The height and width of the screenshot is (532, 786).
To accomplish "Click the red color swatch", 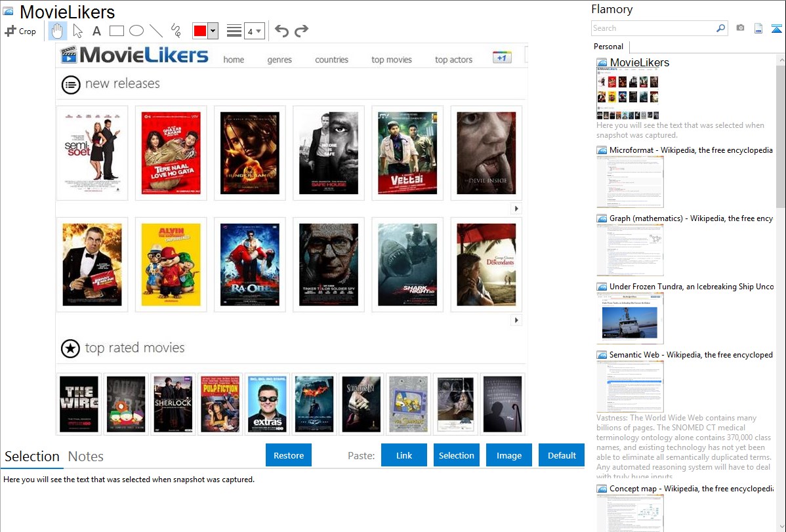I will click(x=200, y=31).
